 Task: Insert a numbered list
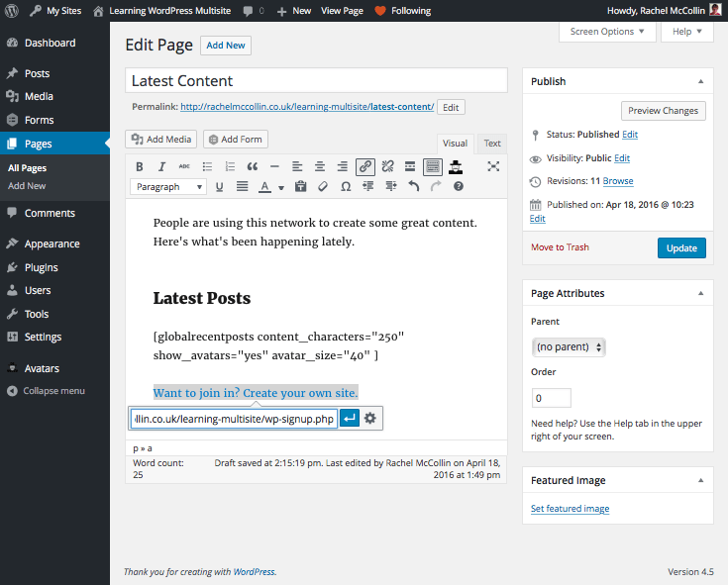(230, 166)
